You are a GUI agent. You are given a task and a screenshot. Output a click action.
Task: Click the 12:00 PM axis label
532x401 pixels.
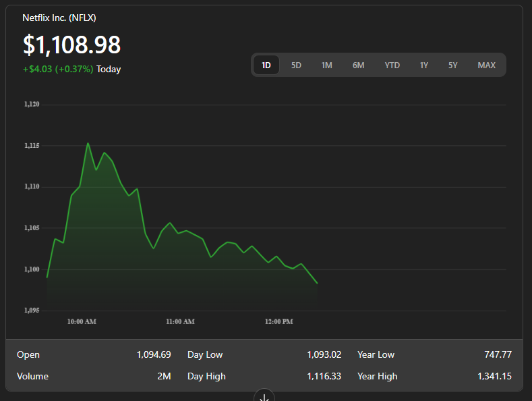(279, 321)
